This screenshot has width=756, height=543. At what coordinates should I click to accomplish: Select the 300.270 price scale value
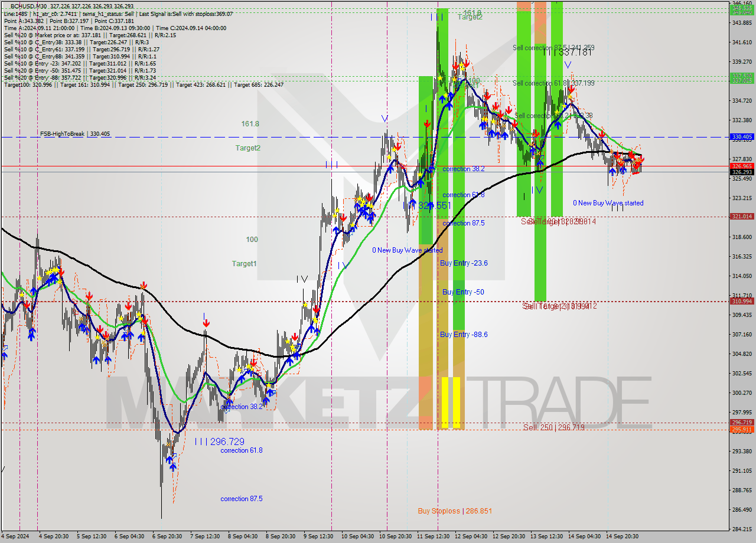pos(742,392)
